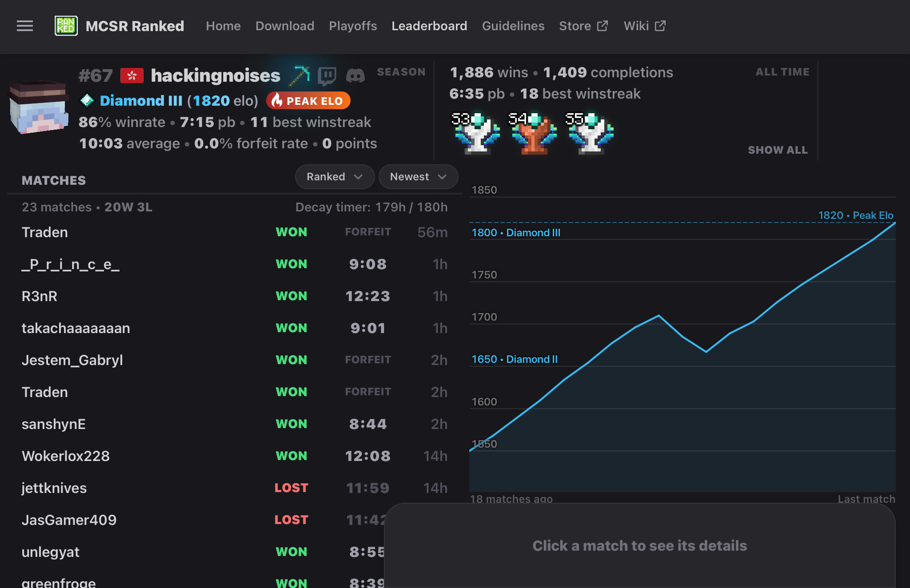Screen dimensions: 910x588
Task: Select the Season 3 trophy
Action: 477,133
